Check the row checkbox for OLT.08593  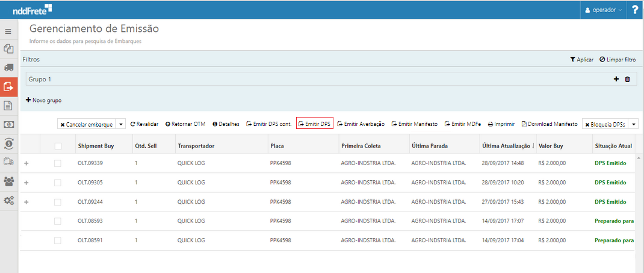(x=58, y=221)
